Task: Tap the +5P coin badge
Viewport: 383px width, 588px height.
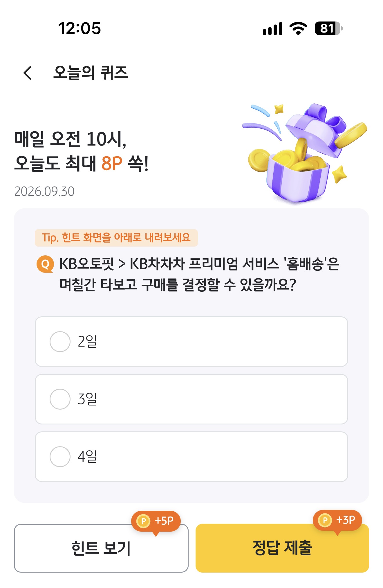Action: [x=156, y=521]
